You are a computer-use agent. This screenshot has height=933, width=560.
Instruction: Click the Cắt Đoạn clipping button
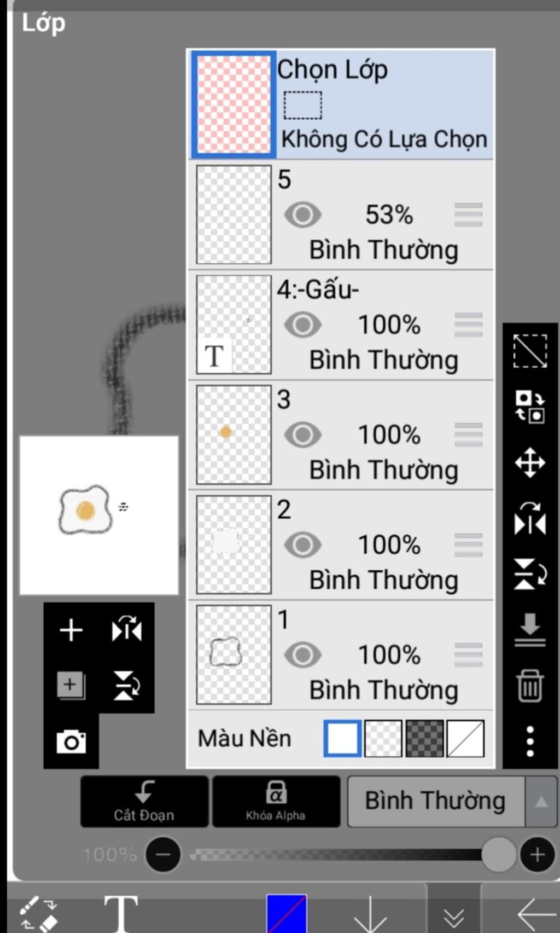tap(144, 802)
